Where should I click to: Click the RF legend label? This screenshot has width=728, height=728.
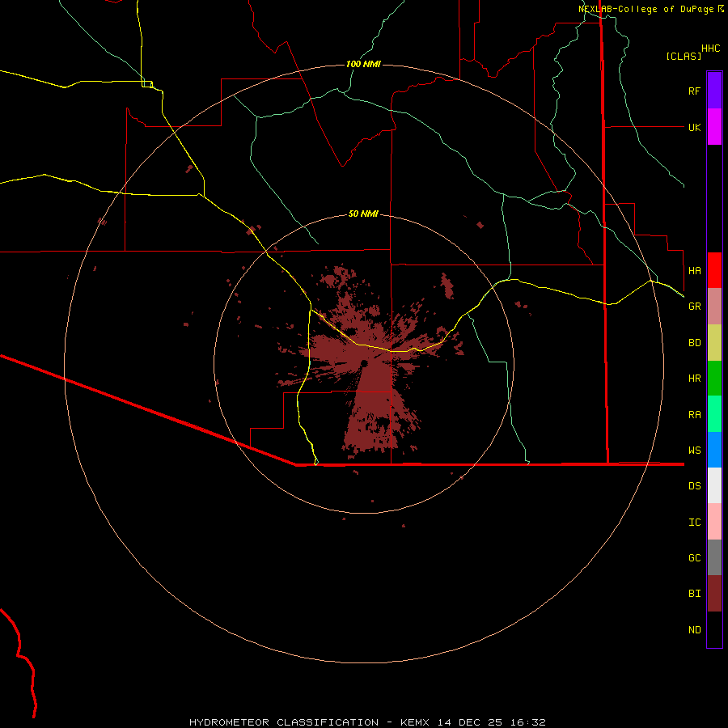[x=694, y=91]
